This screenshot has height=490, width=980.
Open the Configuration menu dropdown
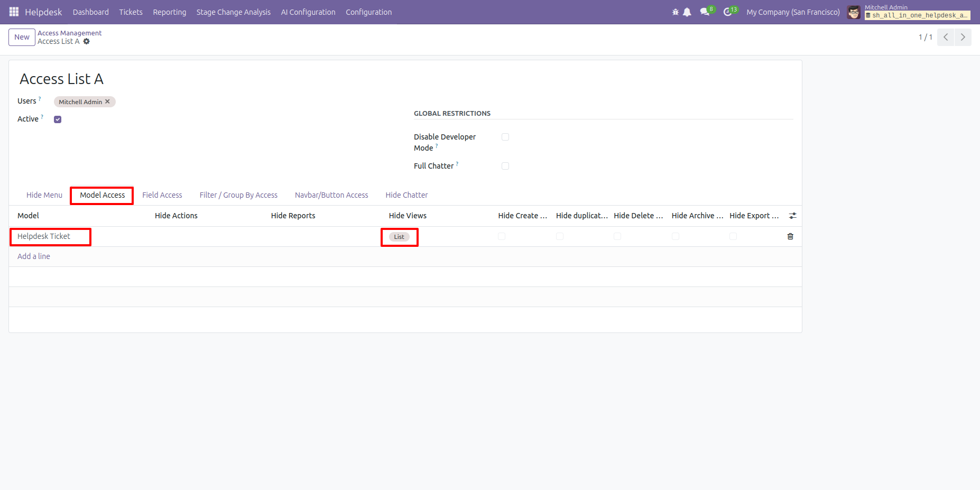click(x=368, y=12)
